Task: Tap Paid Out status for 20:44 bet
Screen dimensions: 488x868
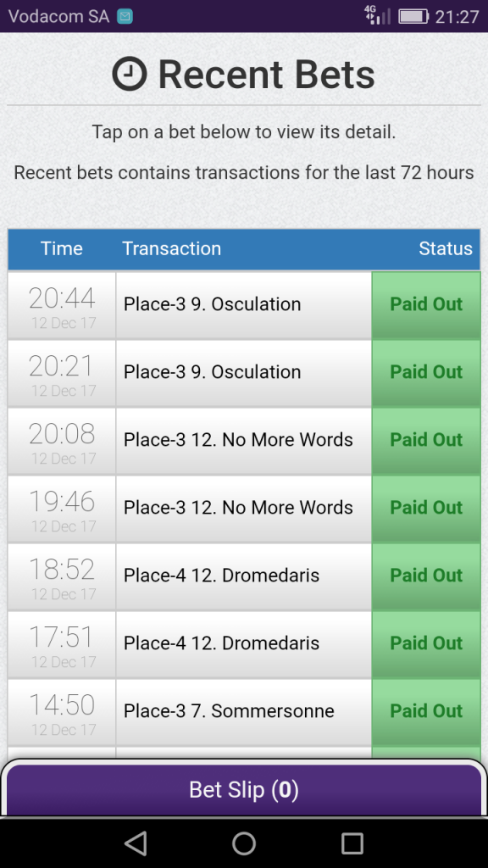Action: tap(426, 304)
